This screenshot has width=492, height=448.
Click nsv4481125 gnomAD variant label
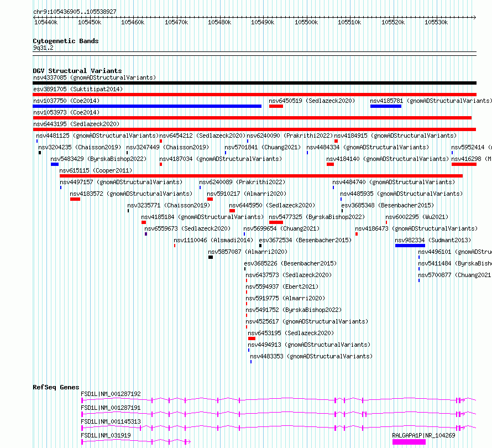click(97, 136)
